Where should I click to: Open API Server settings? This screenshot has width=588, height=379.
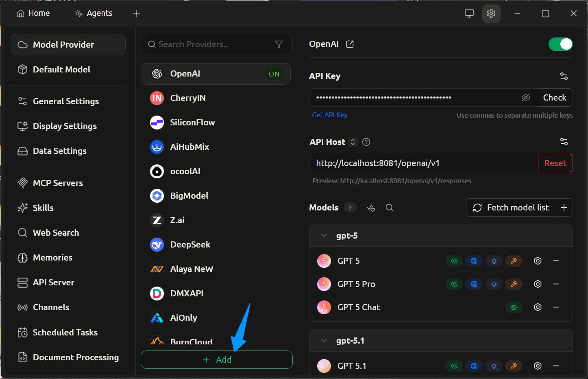[x=68, y=283]
